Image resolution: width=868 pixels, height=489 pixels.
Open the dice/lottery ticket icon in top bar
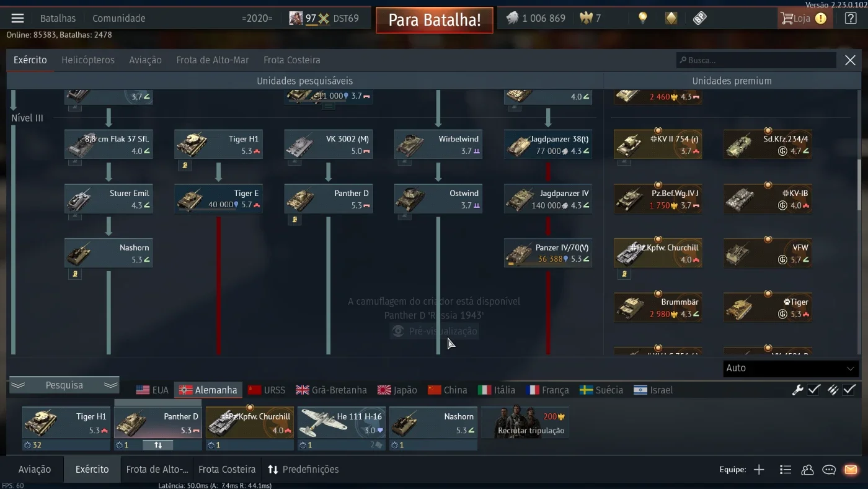pos(700,18)
